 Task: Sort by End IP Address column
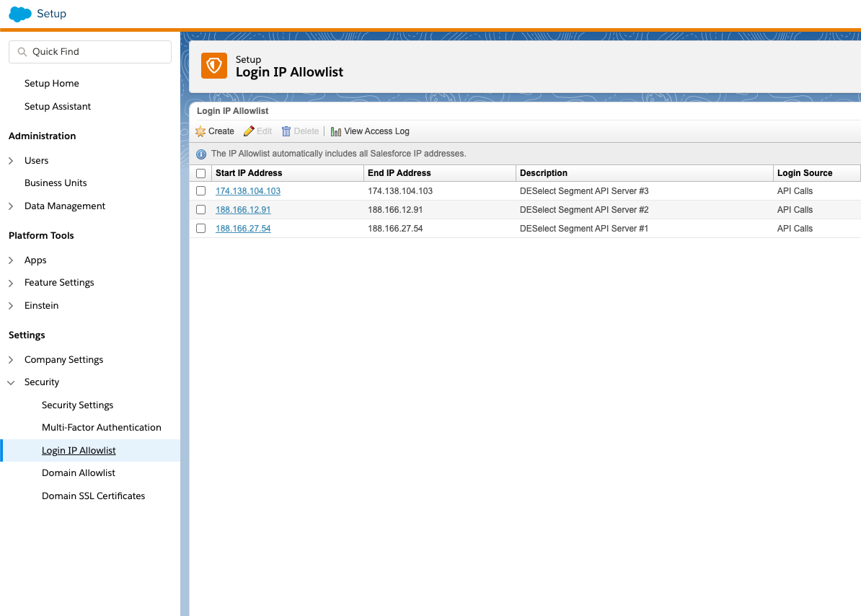399,173
